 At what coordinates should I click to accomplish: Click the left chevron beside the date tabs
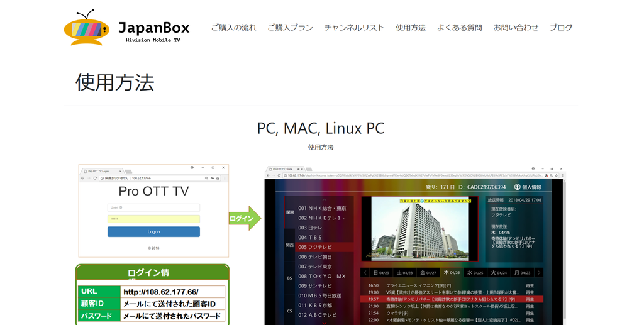pyautogui.click(x=365, y=273)
